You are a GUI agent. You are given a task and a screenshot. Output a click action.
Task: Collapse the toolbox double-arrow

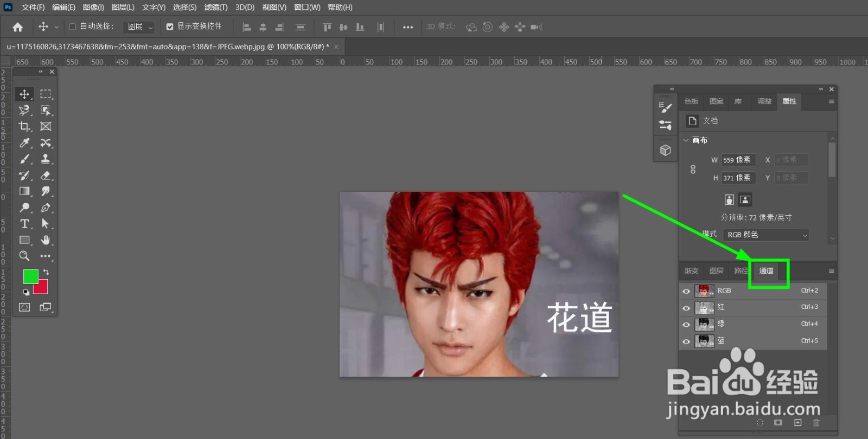click(x=41, y=72)
